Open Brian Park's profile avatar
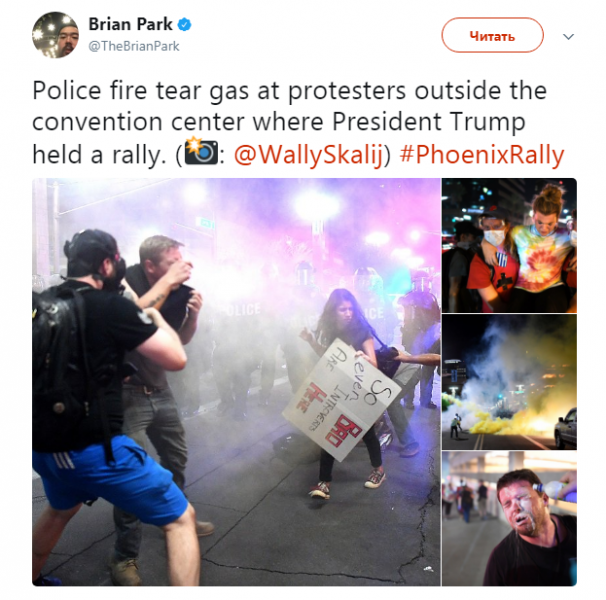 pyautogui.click(x=55, y=35)
